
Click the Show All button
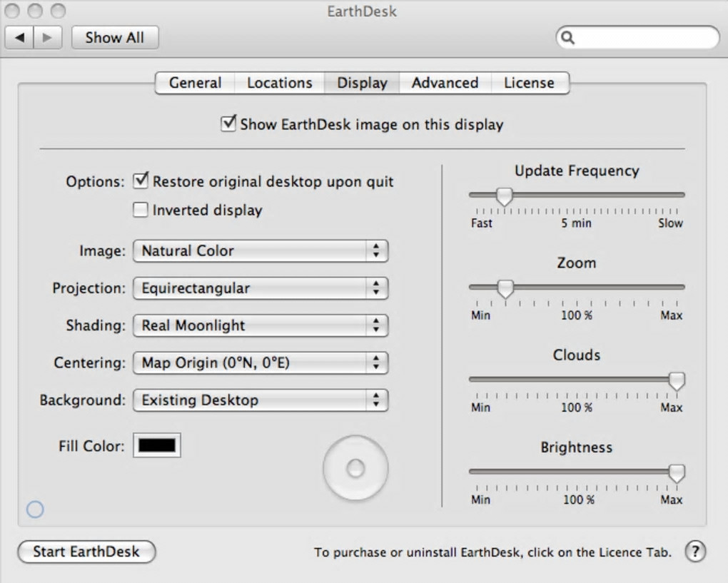click(x=114, y=38)
